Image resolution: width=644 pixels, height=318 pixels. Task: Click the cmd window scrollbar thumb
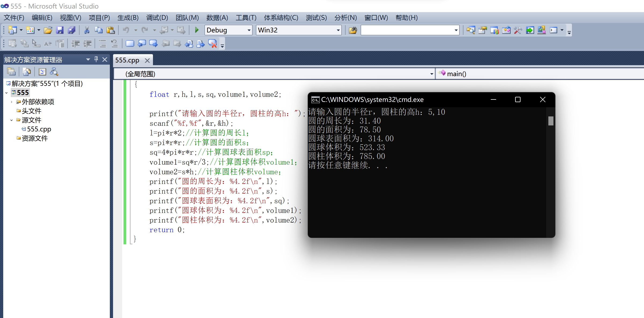tap(551, 121)
